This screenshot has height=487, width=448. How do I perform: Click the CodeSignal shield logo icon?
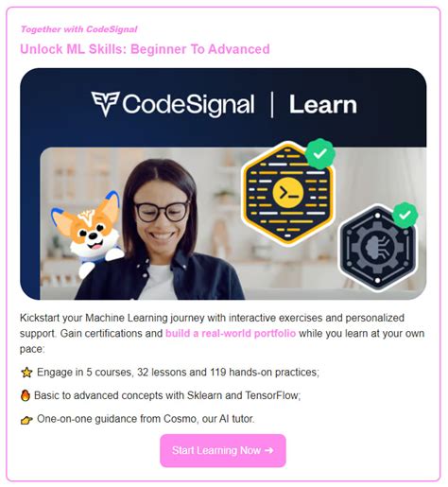105,104
